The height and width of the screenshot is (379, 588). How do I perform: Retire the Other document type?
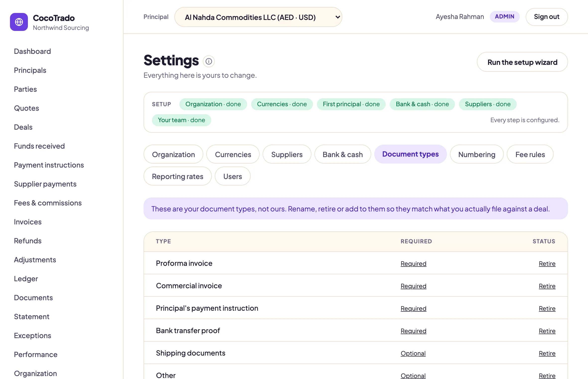pos(547,376)
